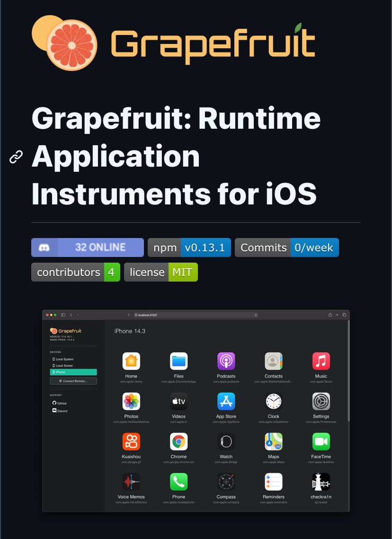Open the Videos Apple TV icon
This screenshot has width=392, height=539.
[178, 401]
